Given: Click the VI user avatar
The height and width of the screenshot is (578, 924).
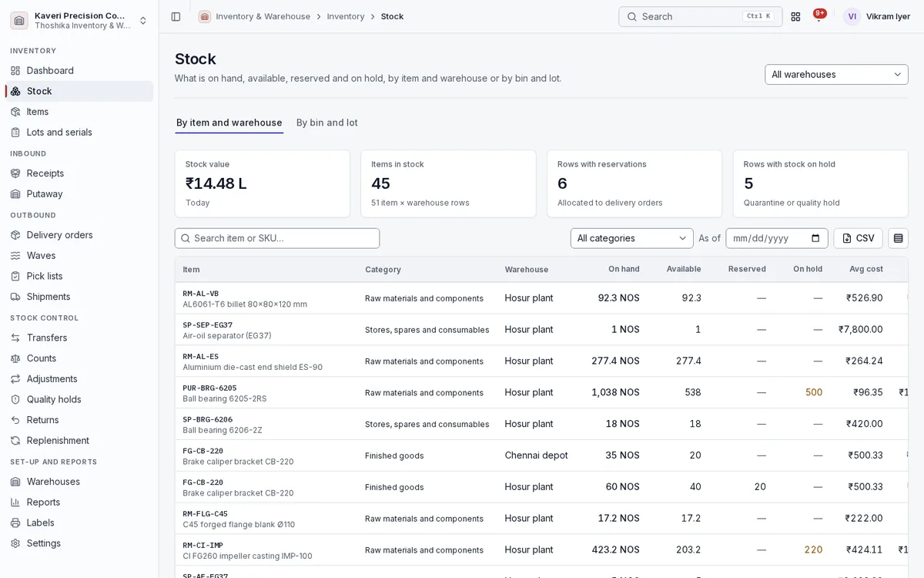Looking at the screenshot, I should 852,16.
